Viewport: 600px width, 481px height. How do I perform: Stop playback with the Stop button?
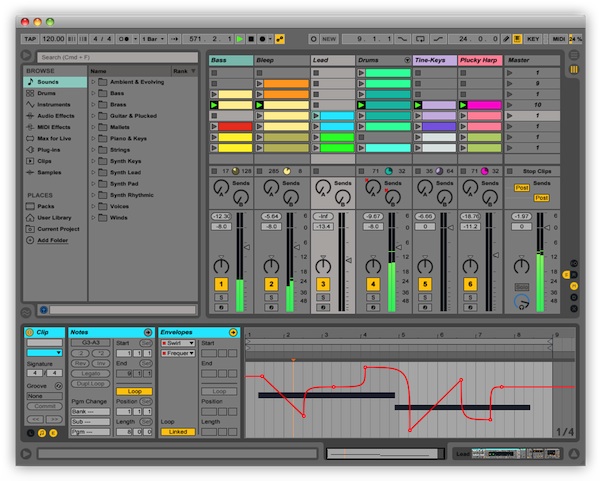(251, 39)
